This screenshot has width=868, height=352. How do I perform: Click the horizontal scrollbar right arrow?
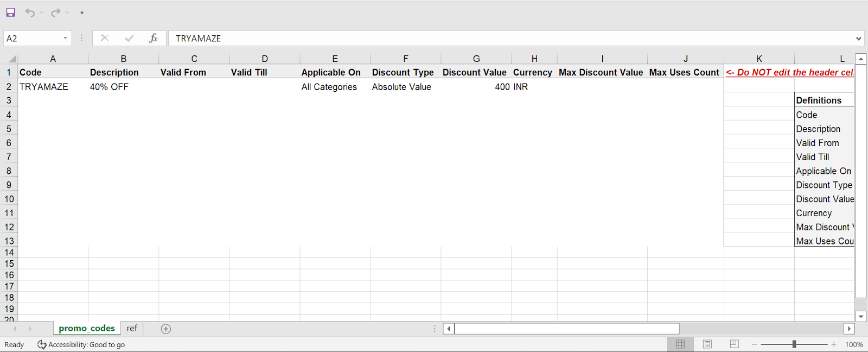[x=849, y=329]
